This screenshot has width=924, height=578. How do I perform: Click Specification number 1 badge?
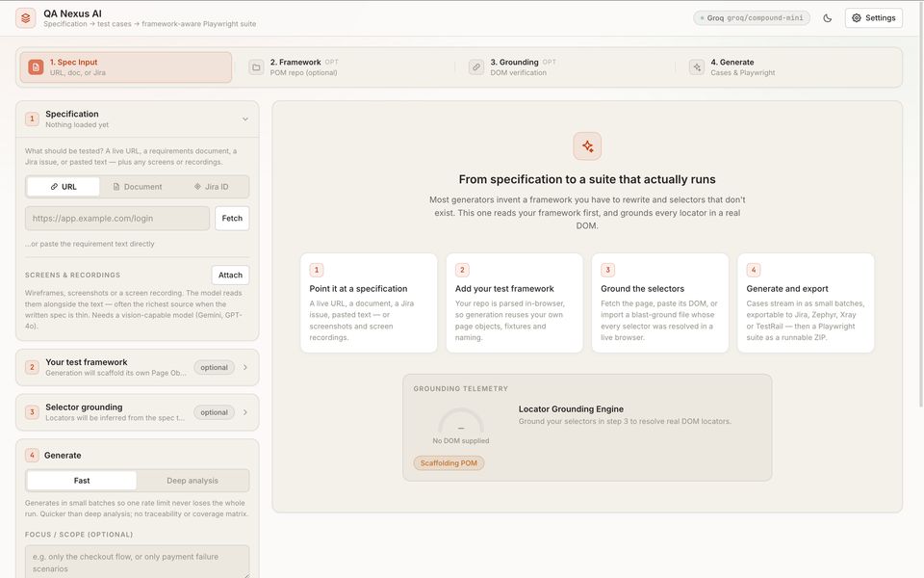click(x=32, y=119)
